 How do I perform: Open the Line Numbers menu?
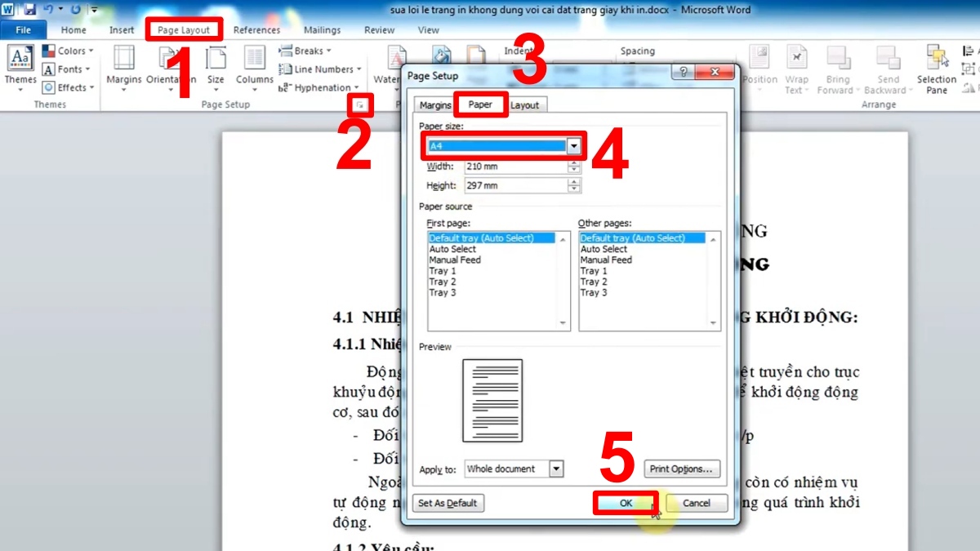tap(319, 69)
